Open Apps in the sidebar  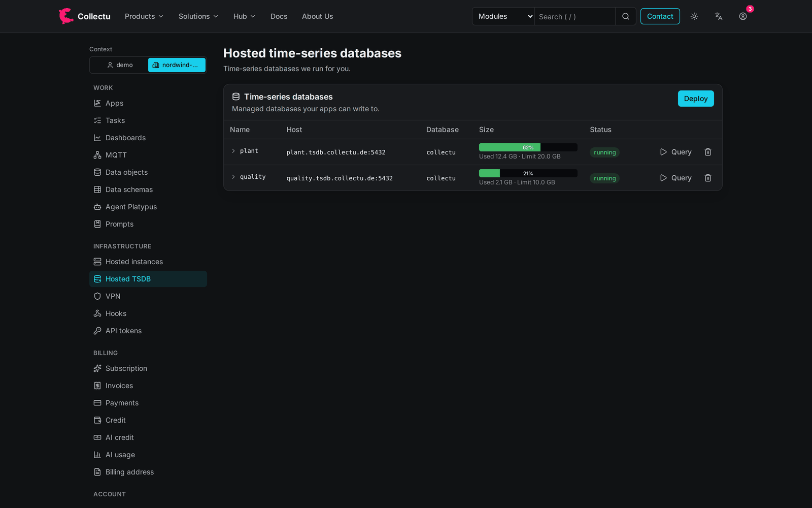[148, 103]
